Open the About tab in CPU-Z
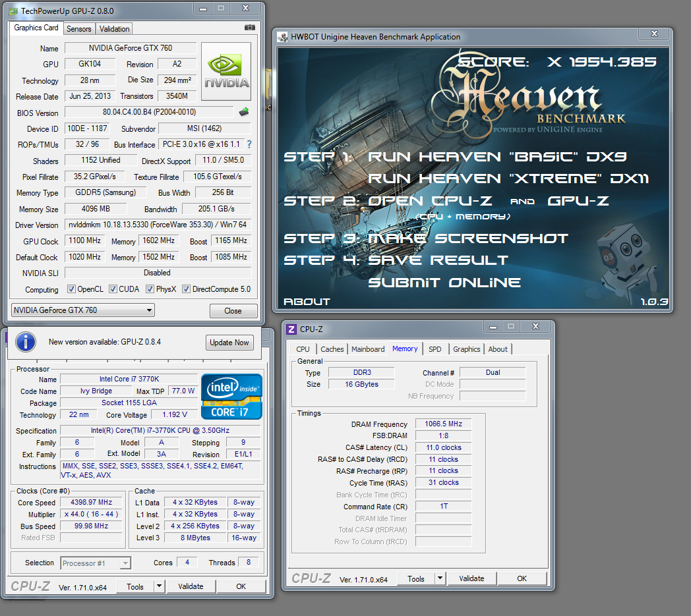 [498, 349]
